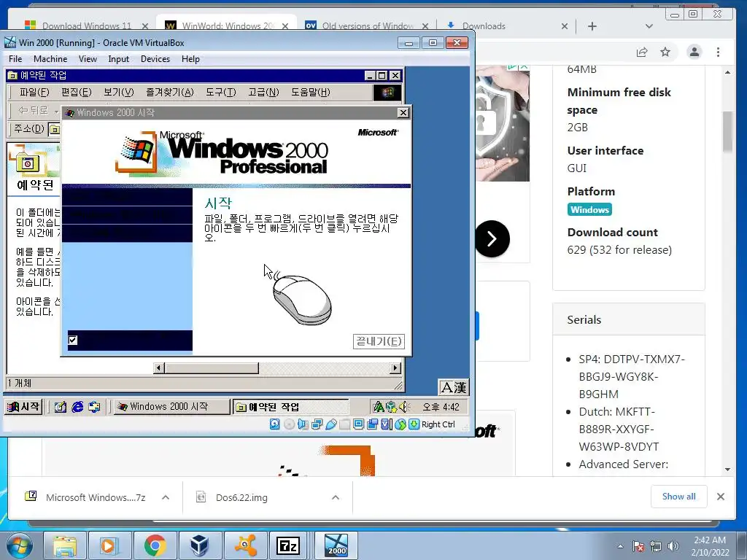This screenshot has width=747, height=560.
Task: Open the Back button dropdown arrow in guest Explorer
Action: (x=56, y=112)
